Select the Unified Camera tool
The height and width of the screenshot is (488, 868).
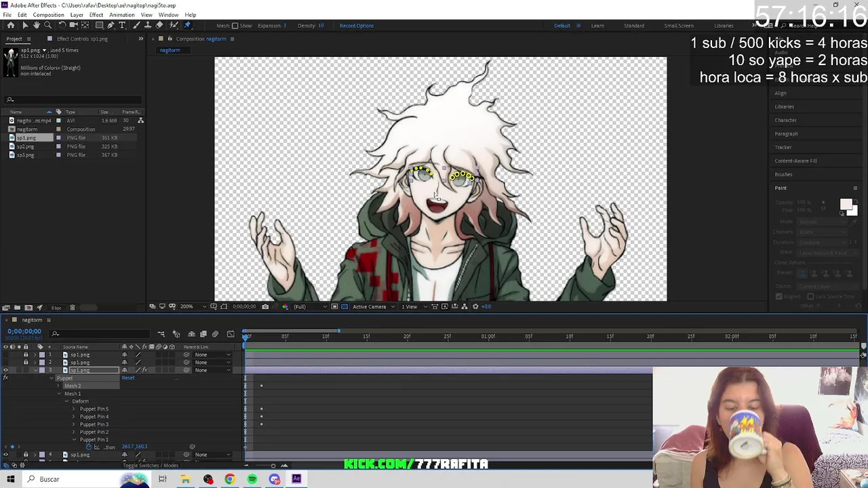73,25
